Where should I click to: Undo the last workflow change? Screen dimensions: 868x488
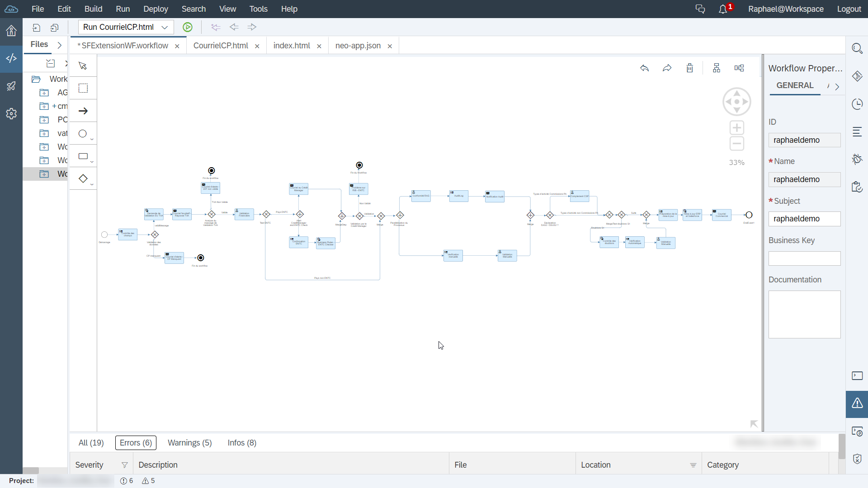click(644, 68)
